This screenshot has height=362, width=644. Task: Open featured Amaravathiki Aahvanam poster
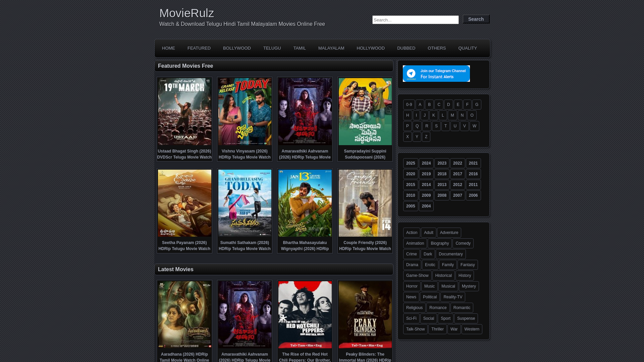pyautogui.click(x=305, y=112)
